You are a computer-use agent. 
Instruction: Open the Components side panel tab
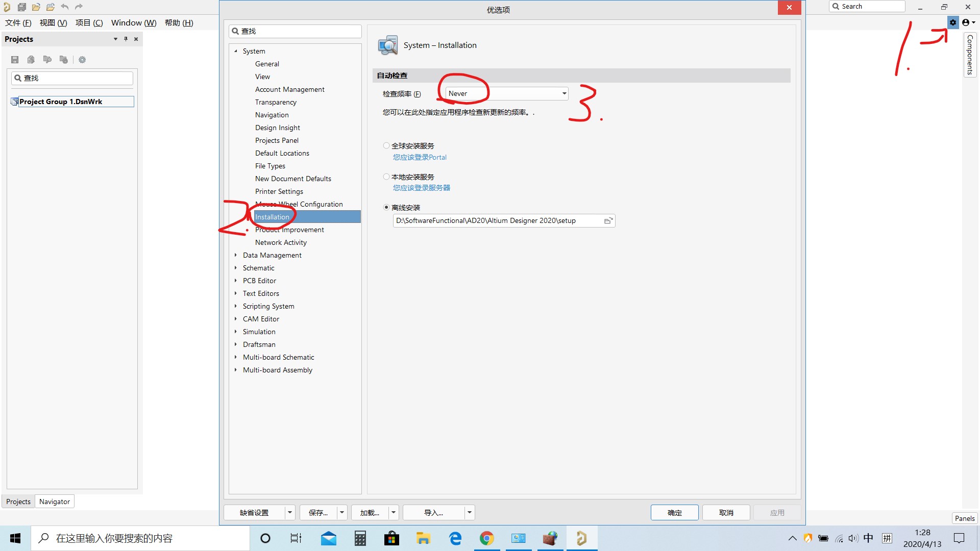pyautogui.click(x=970, y=55)
